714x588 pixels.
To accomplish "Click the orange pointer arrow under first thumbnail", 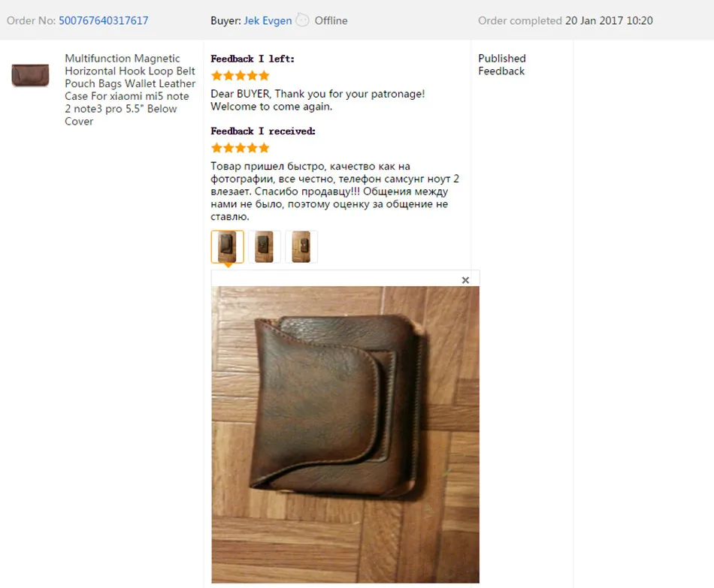I will pos(228,265).
